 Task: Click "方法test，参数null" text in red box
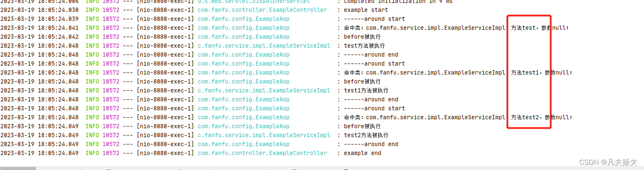[538, 28]
